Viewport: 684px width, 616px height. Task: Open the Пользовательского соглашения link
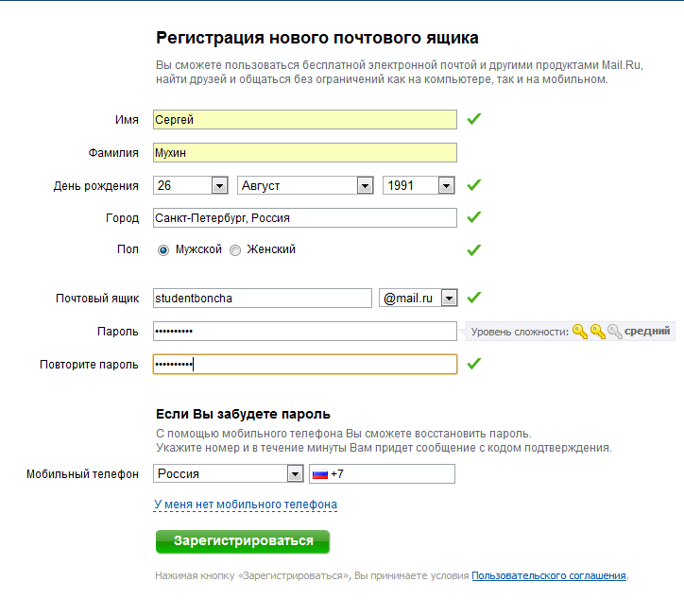pos(549,575)
